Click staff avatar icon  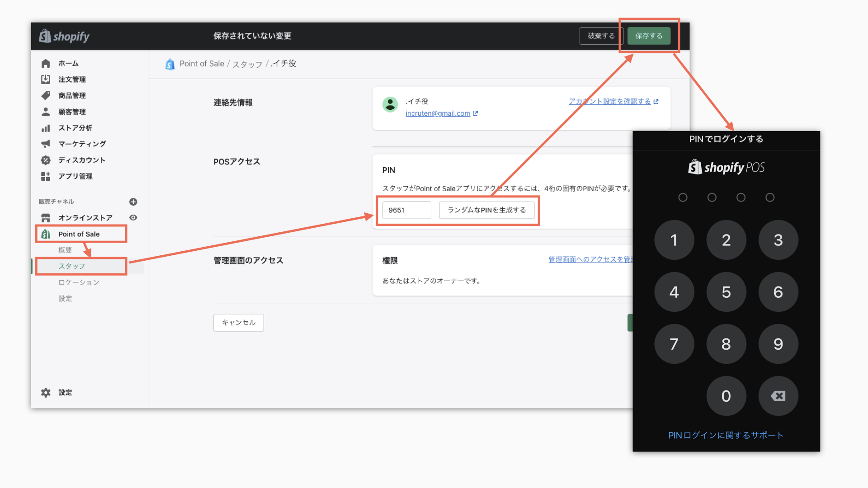390,104
